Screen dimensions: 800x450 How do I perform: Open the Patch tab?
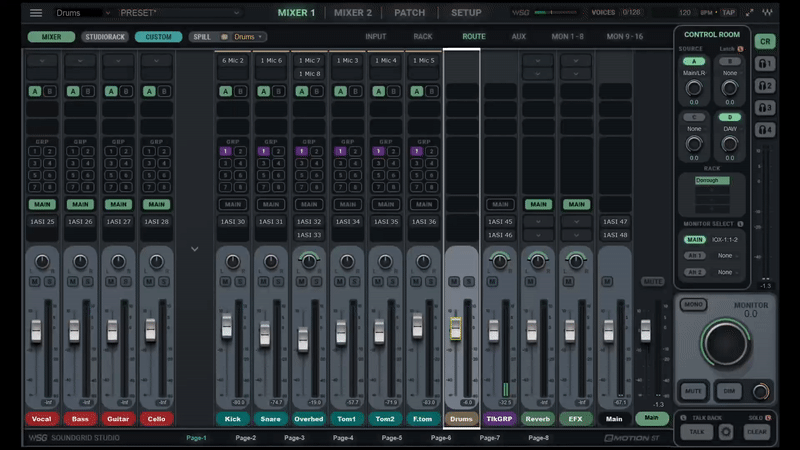pyautogui.click(x=409, y=13)
